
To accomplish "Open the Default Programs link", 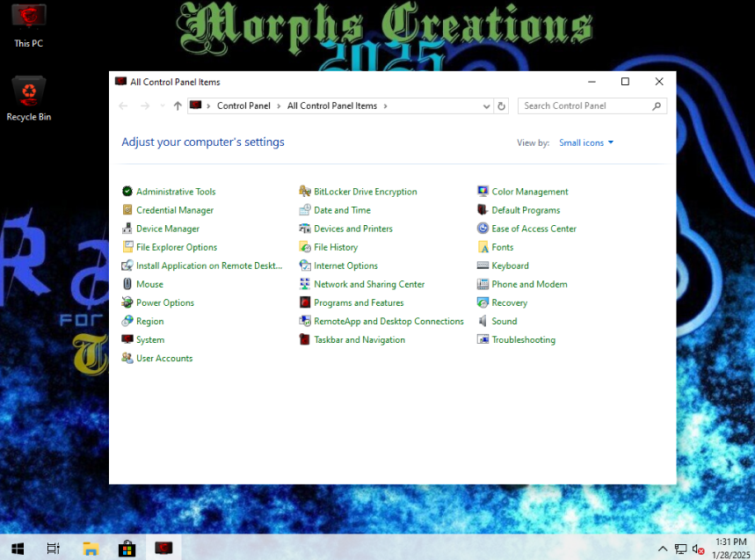I will [526, 210].
